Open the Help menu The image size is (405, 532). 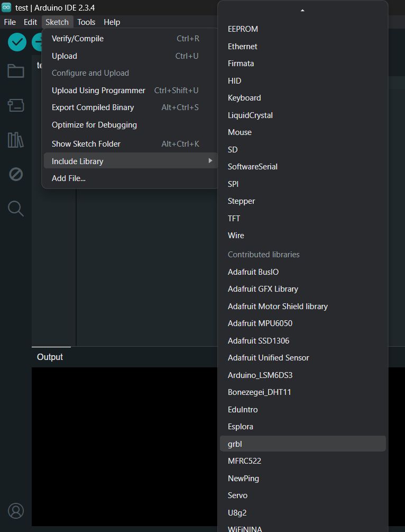coord(112,22)
